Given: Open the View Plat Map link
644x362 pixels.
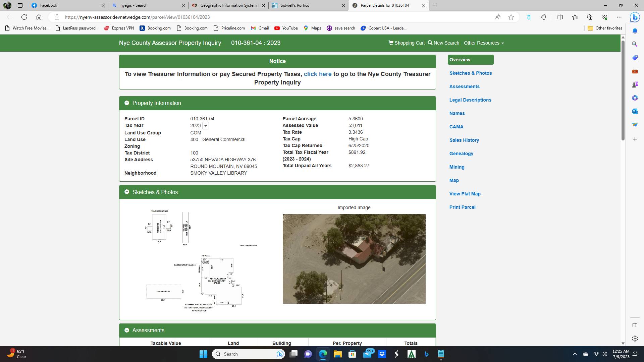Looking at the screenshot, I should point(465,194).
